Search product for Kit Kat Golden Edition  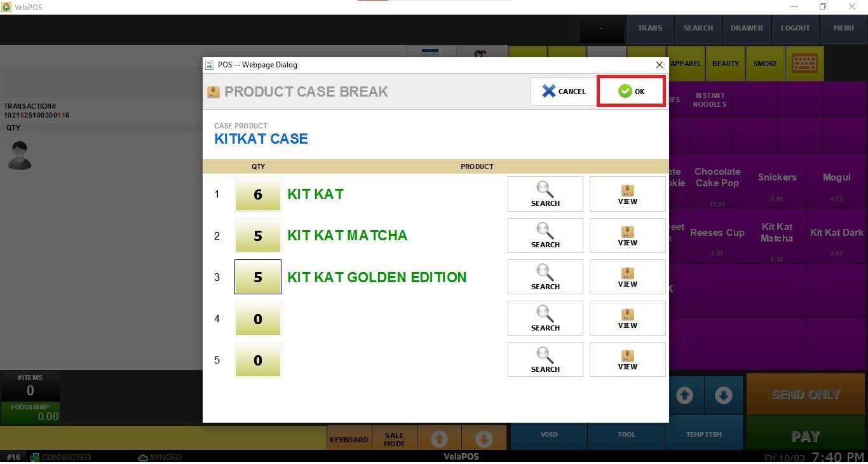(x=545, y=276)
